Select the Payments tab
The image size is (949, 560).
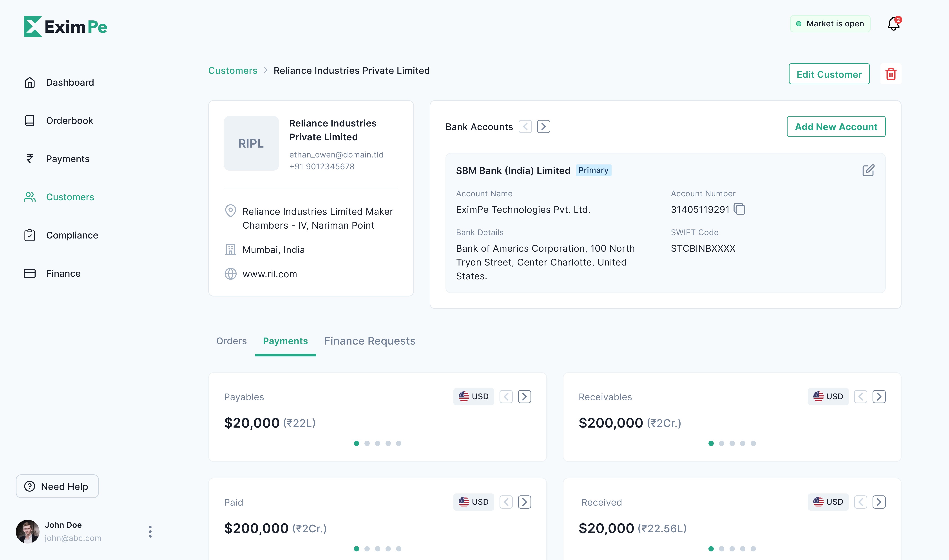tap(285, 341)
